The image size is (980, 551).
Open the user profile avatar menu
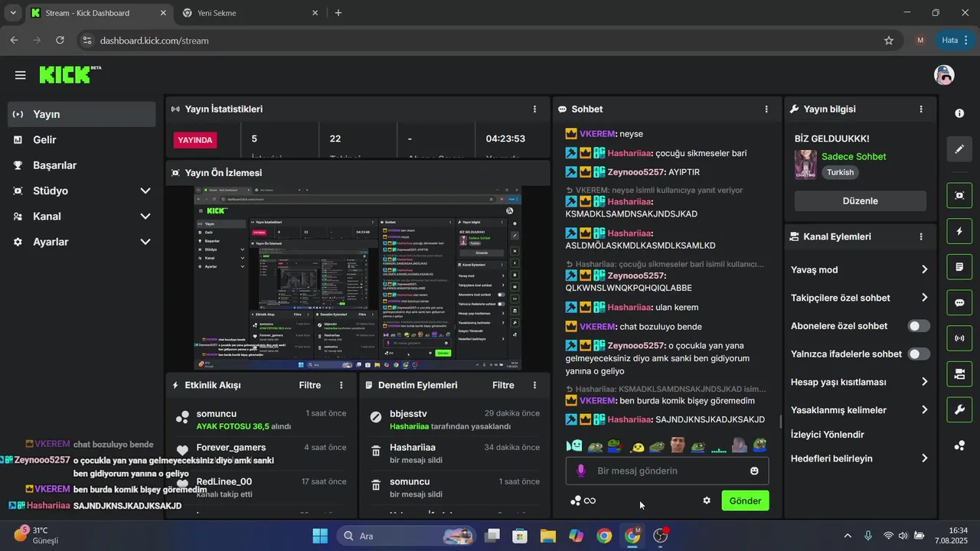944,75
